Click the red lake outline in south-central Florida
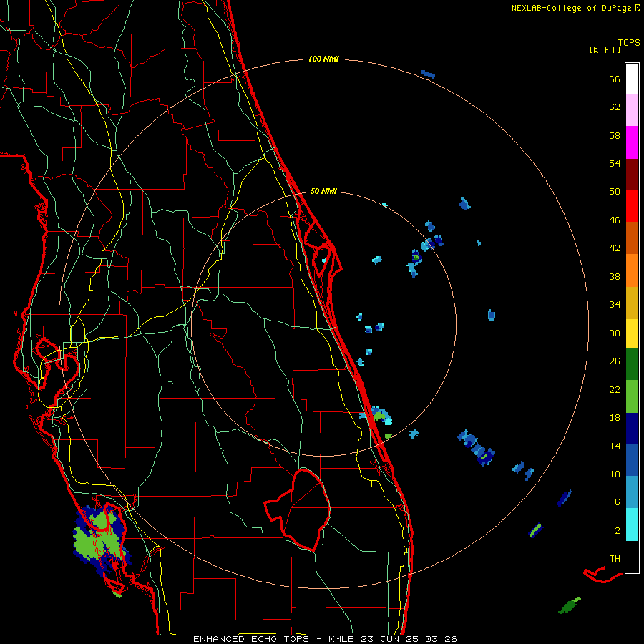This screenshot has width=644, height=644. [x=298, y=509]
